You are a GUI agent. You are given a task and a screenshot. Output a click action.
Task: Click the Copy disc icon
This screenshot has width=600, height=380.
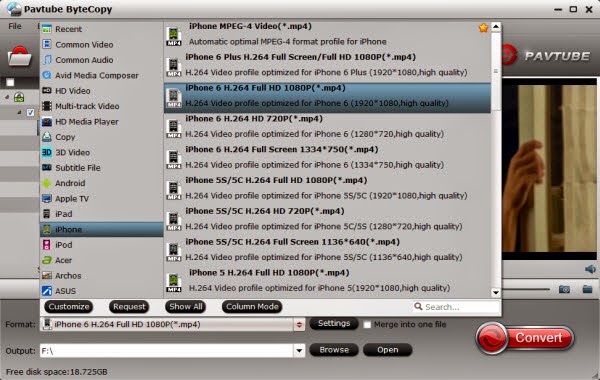[x=47, y=137]
